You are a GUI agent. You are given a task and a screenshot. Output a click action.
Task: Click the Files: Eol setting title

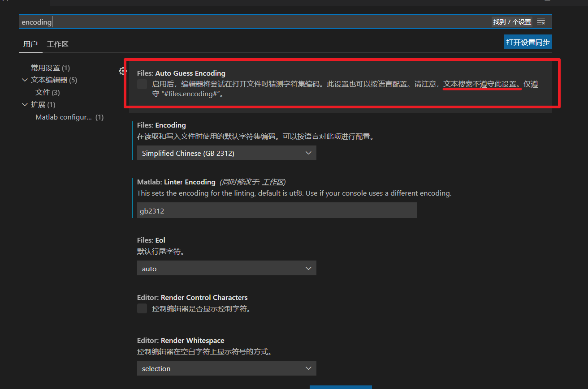pyautogui.click(x=151, y=240)
